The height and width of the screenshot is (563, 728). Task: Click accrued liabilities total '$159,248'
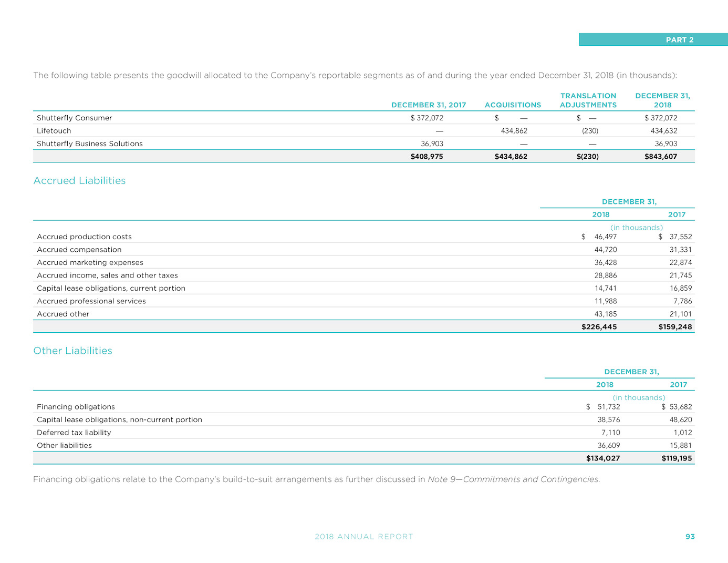675,327
